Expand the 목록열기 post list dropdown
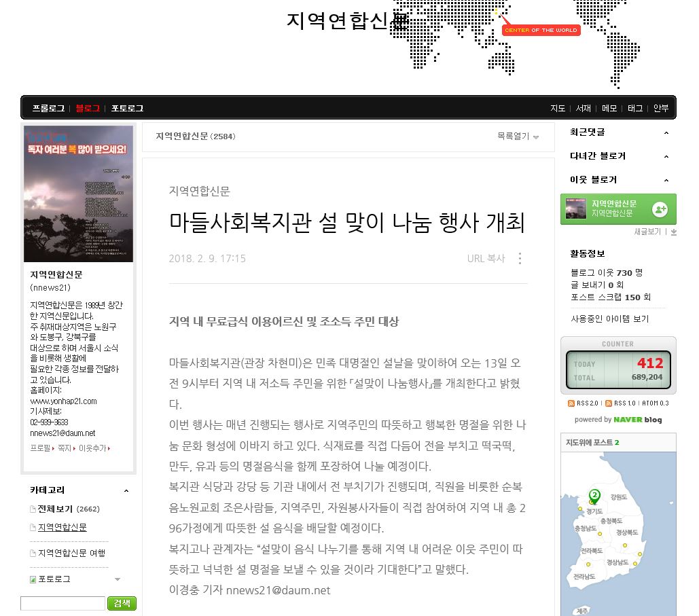699x616 pixels. click(x=518, y=137)
